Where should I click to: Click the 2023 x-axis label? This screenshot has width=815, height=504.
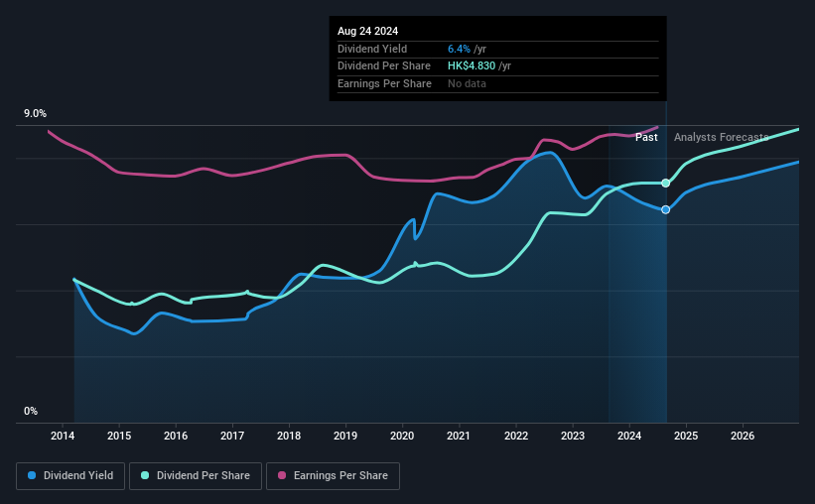pos(573,436)
